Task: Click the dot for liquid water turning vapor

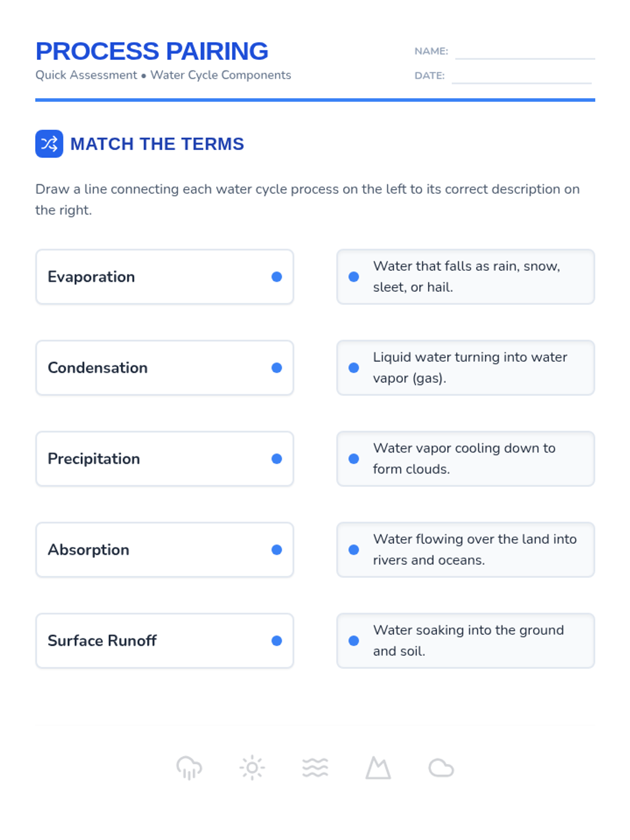Action: click(x=354, y=367)
